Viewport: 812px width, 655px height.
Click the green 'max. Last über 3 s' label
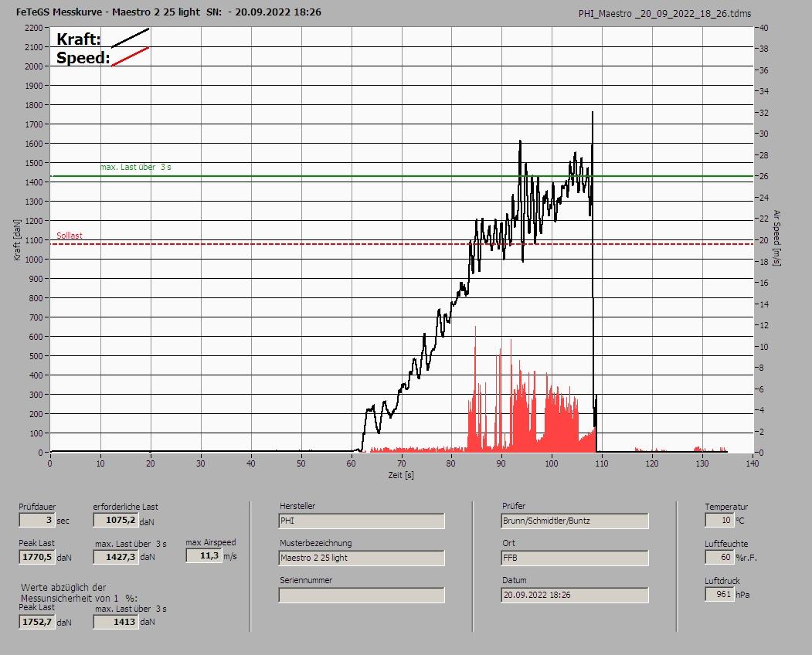tap(135, 168)
